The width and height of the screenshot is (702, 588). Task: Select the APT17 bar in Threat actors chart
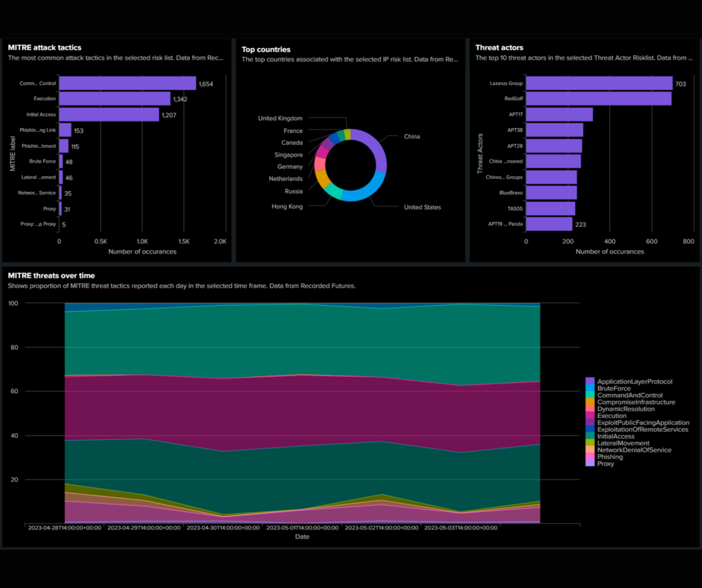pyautogui.click(x=559, y=114)
